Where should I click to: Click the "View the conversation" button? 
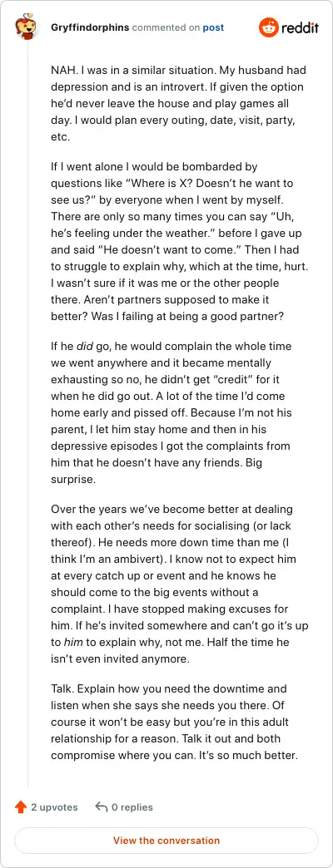[x=166, y=841]
